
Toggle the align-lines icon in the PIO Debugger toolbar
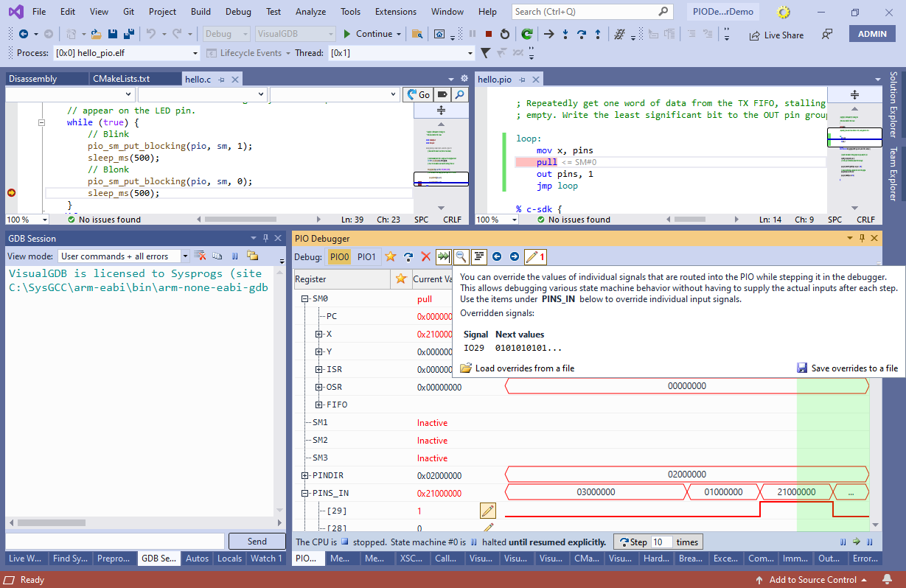pos(479,256)
